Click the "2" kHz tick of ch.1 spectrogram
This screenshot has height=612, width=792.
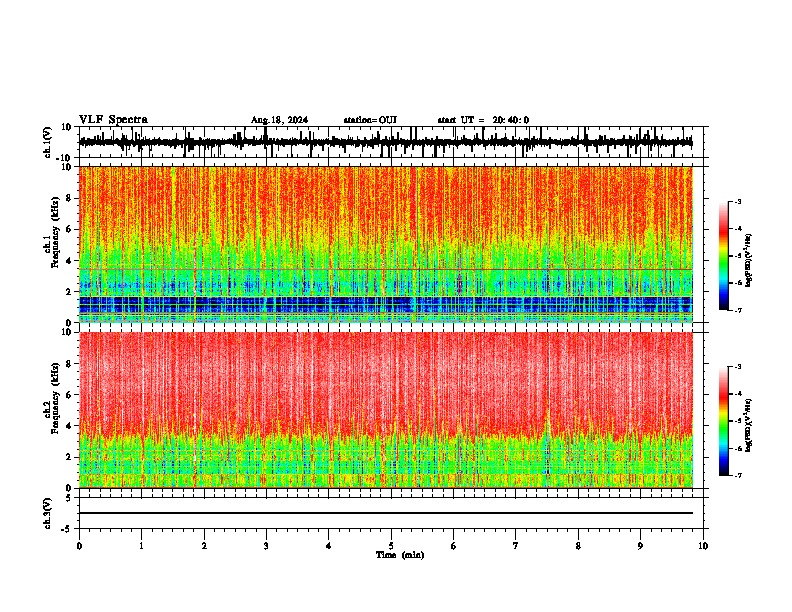click(x=70, y=292)
